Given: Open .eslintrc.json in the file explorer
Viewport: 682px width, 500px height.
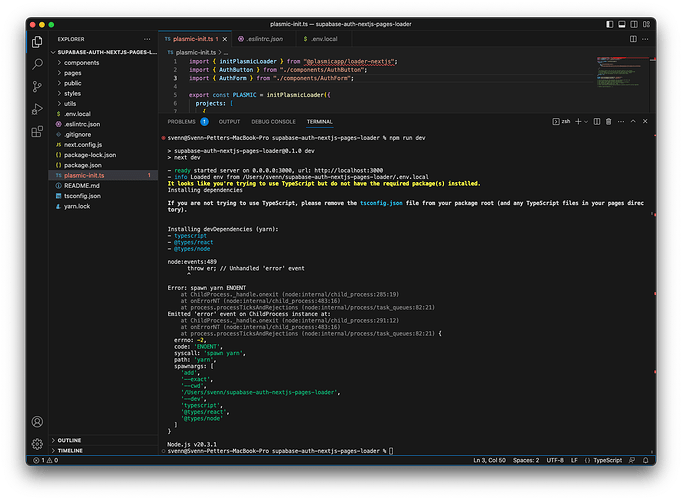Looking at the screenshot, I should tap(103, 124).
